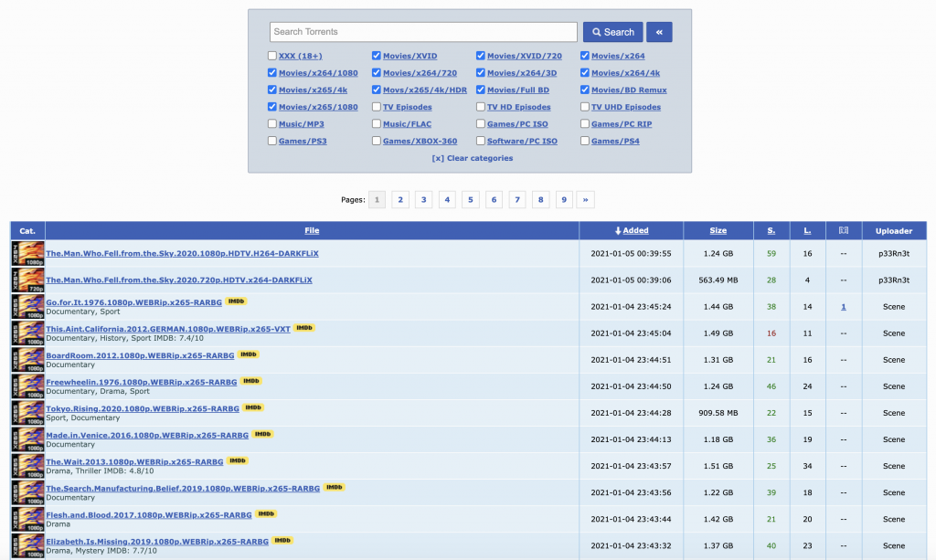The height and width of the screenshot is (560, 936).
Task: Go to page 5 of results
Action: pyautogui.click(x=471, y=200)
